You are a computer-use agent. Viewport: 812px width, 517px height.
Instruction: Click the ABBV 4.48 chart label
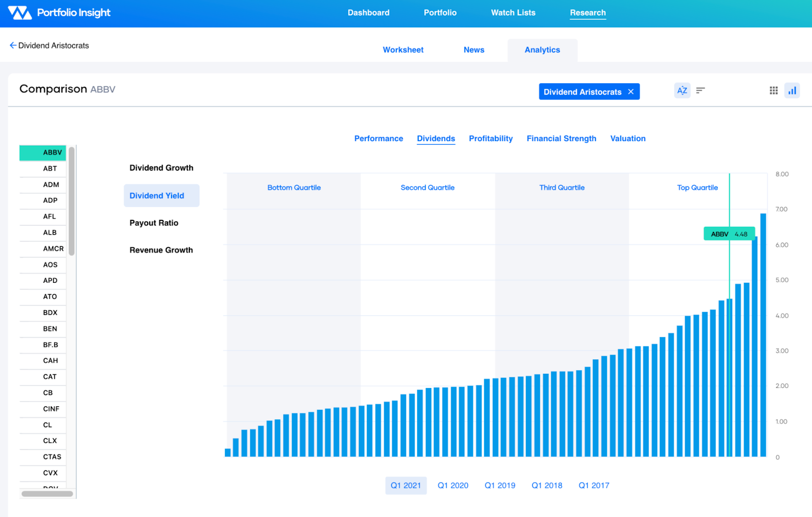(729, 234)
